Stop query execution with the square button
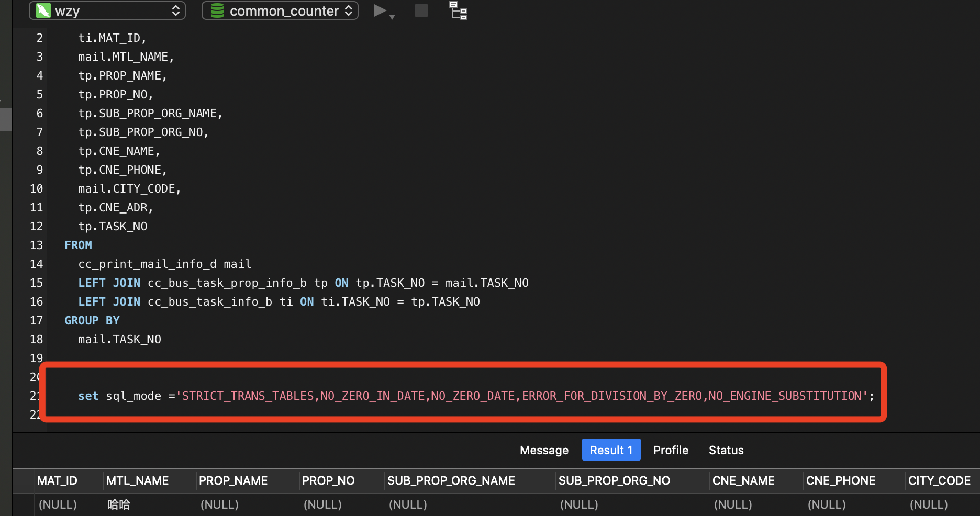This screenshot has width=980, height=516. click(421, 10)
